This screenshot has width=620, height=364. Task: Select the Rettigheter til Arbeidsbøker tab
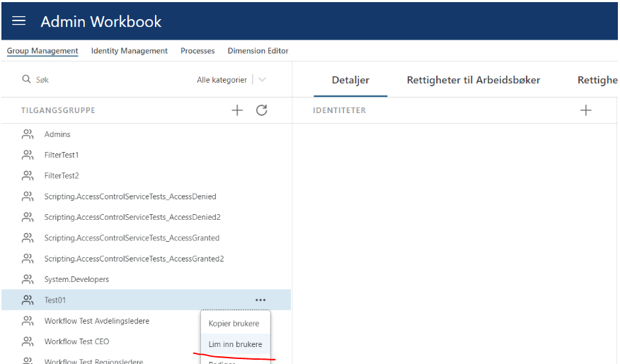(473, 80)
